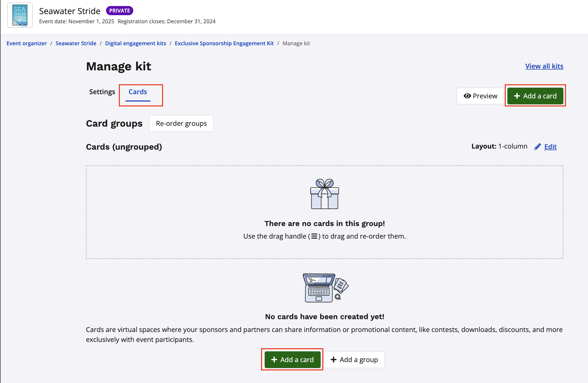Click the plus icon in top Add a card button

coord(517,96)
